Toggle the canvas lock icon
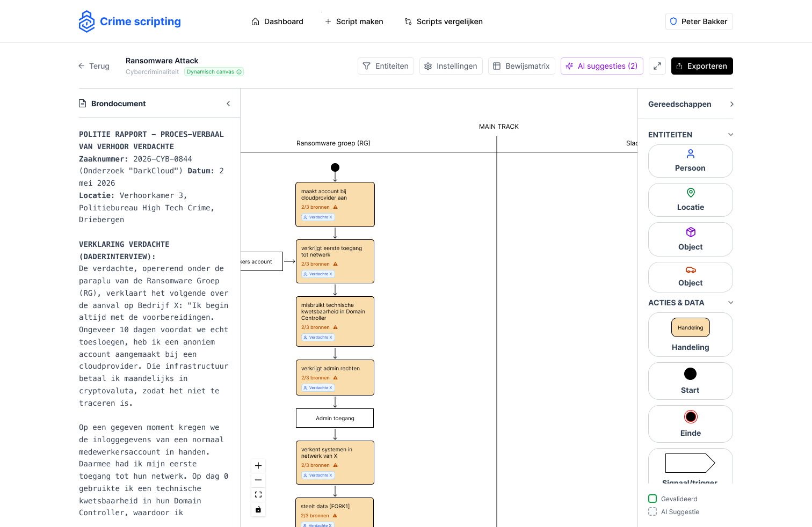The image size is (812, 527). click(x=258, y=509)
